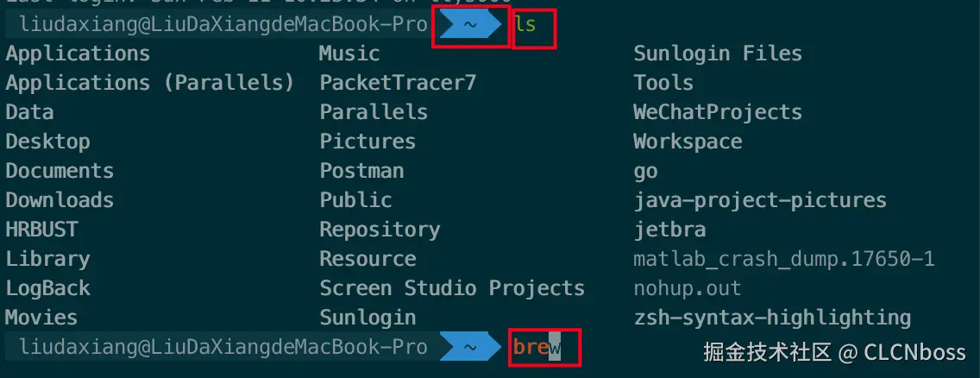Click the java-project-pictures entry
The image size is (980, 378).
760,200
